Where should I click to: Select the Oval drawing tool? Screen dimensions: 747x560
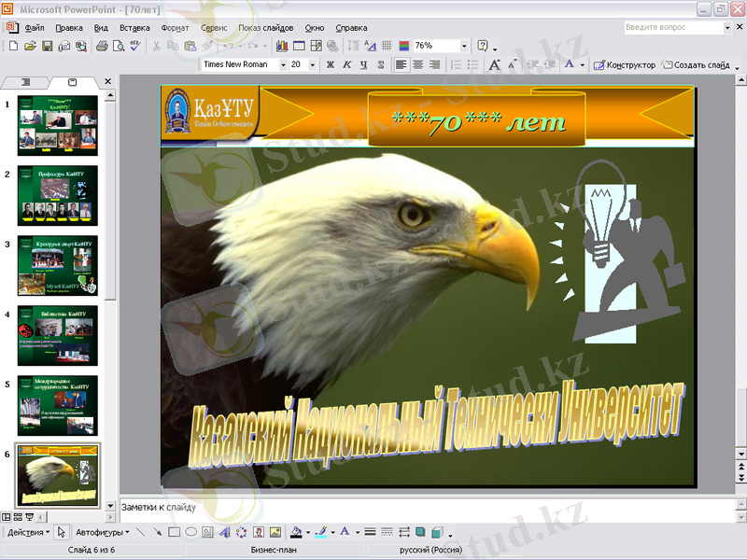190,532
